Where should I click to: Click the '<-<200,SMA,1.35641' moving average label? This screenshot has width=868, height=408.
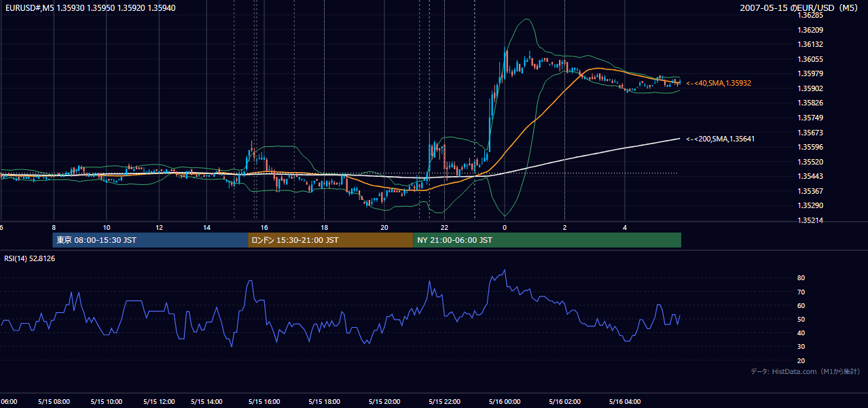click(721, 139)
